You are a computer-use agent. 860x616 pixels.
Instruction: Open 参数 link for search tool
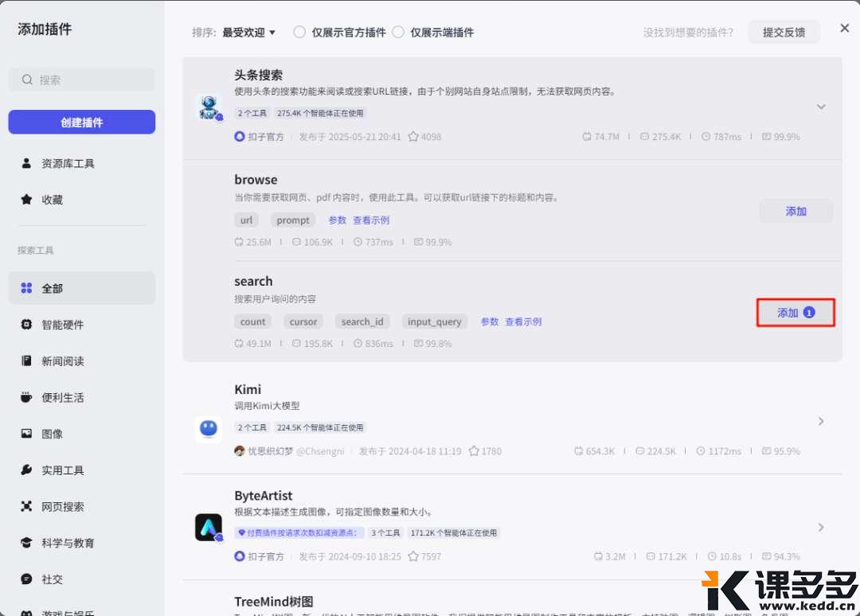490,322
